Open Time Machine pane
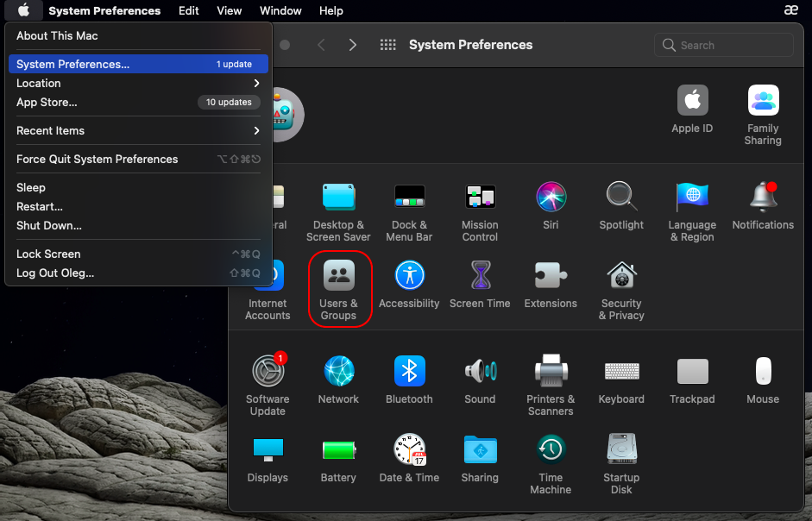This screenshot has height=521, width=812. [x=551, y=463]
